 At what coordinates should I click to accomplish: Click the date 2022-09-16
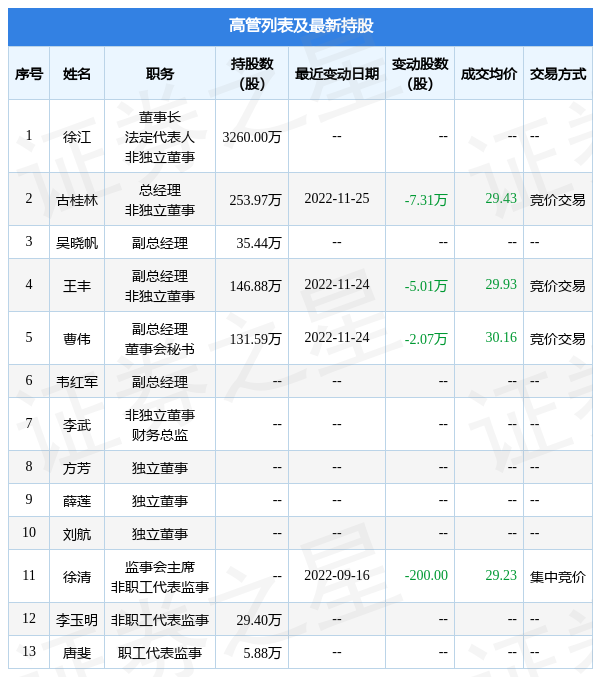[x=337, y=576]
